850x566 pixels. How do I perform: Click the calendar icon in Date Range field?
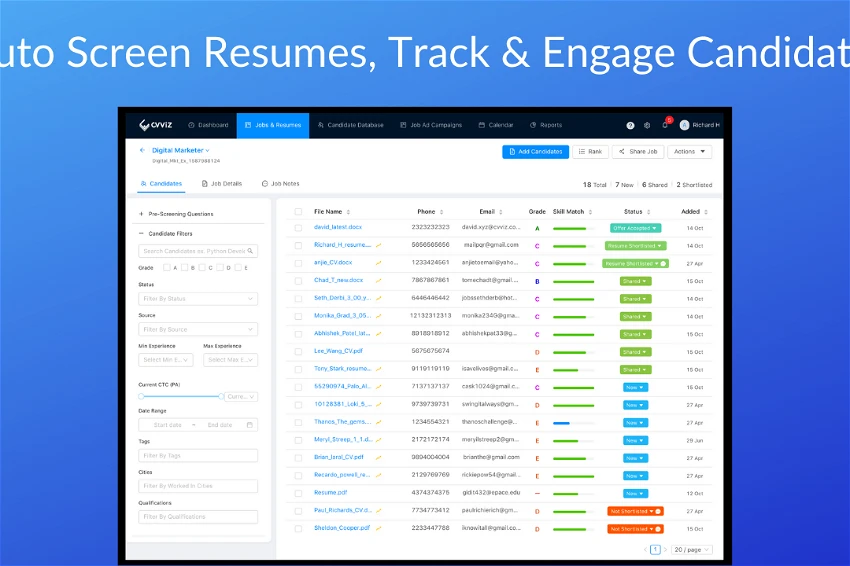point(249,425)
